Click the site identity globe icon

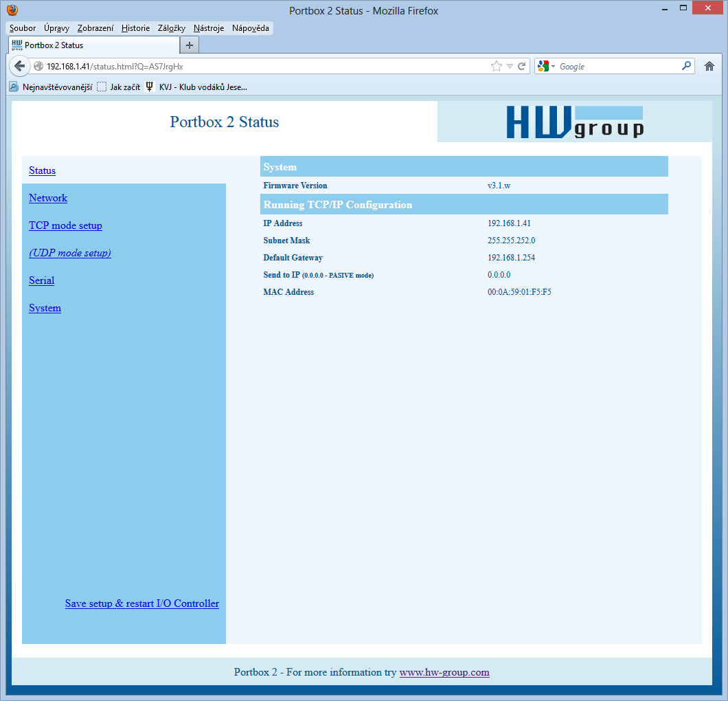[38, 67]
